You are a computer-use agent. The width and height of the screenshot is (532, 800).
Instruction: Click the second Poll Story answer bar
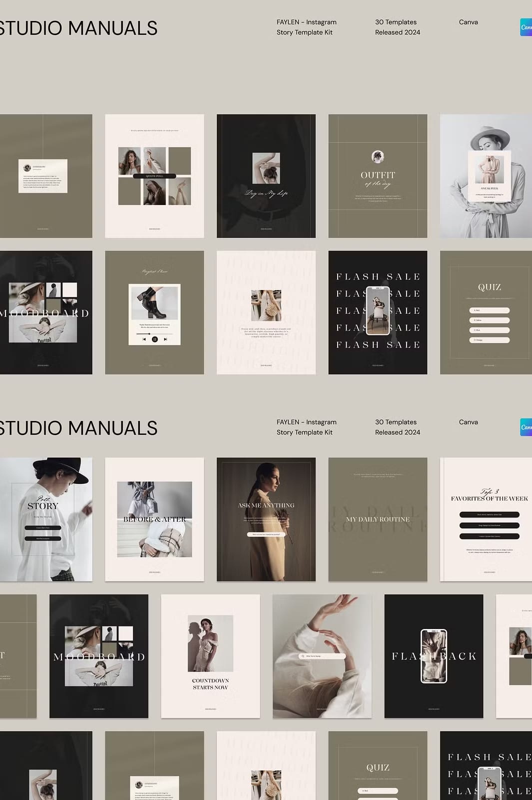(43, 538)
